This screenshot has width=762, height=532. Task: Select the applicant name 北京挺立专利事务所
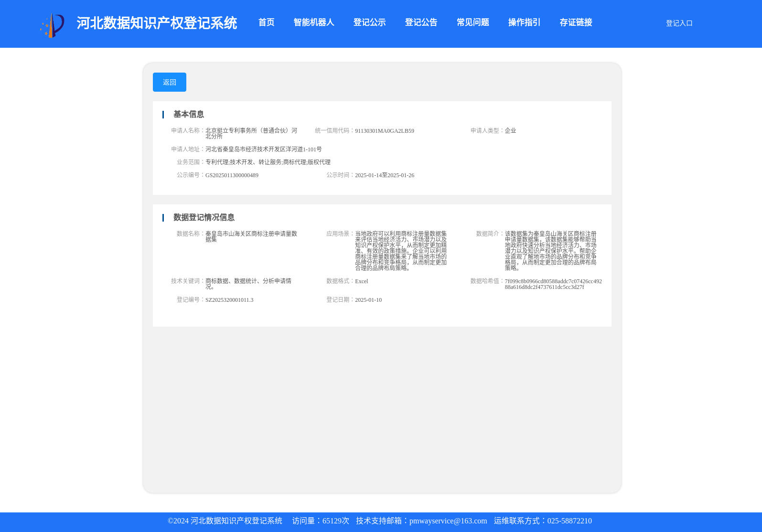pos(251,133)
